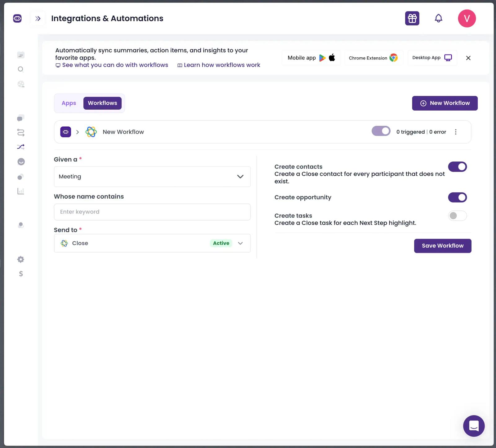496x448 pixels.
Task: Open the film reel icon in sidebar
Action: tap(21, 84)
